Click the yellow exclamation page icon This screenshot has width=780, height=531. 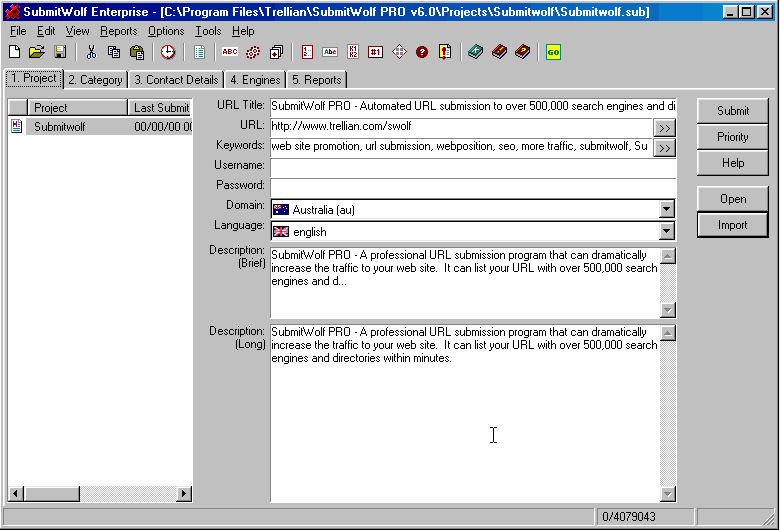coord(445,52)
